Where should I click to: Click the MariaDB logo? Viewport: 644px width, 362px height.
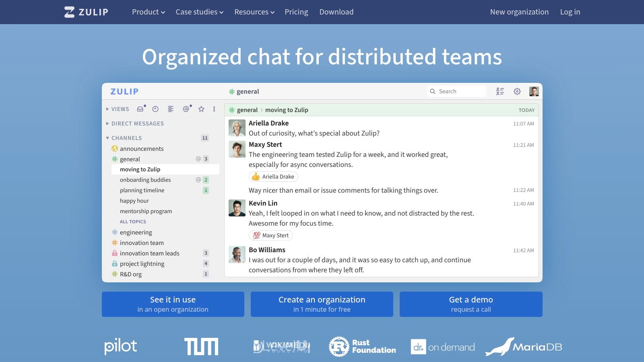point(524,347)
